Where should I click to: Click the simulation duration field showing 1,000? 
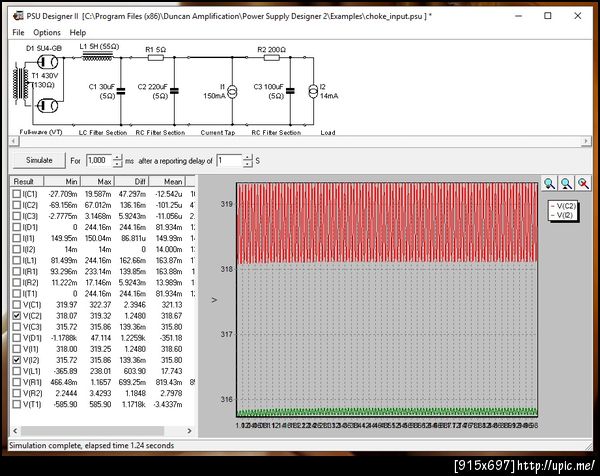(99, 160)
